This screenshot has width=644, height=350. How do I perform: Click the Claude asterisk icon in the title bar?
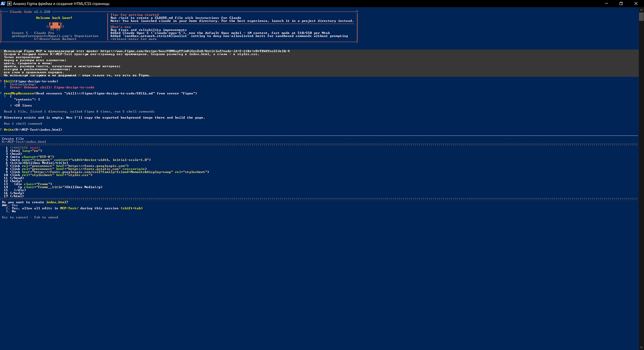point(9,3)
